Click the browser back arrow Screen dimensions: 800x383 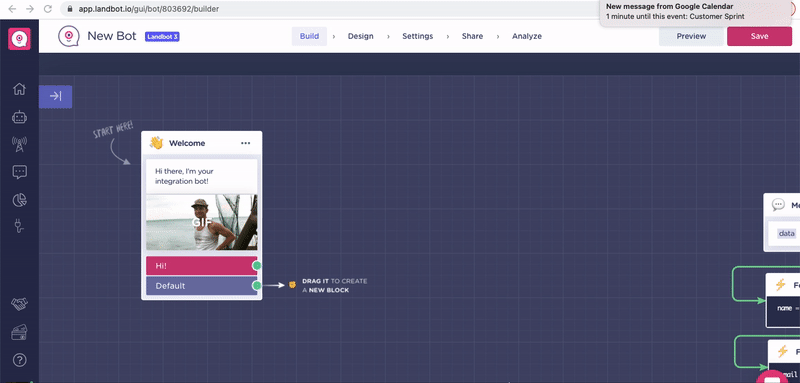(12, 9)
